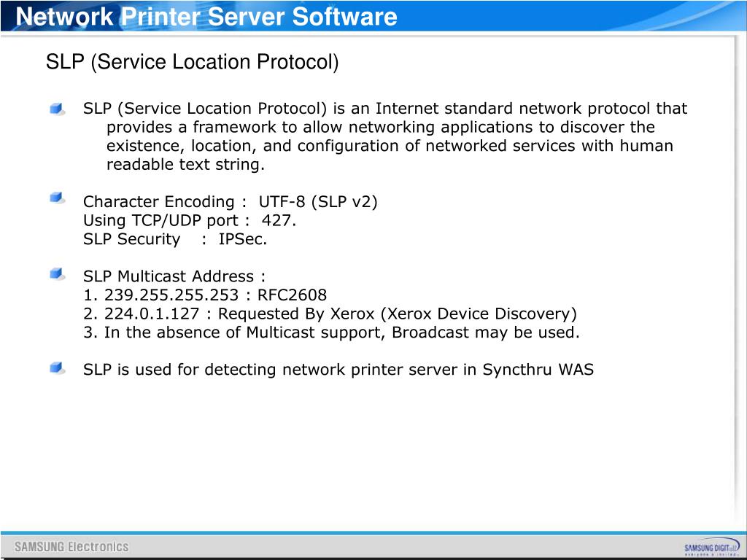The image size is (747, 560).
Task: Click the bullet icon beside Character Encoding
Action: point(57,198)
